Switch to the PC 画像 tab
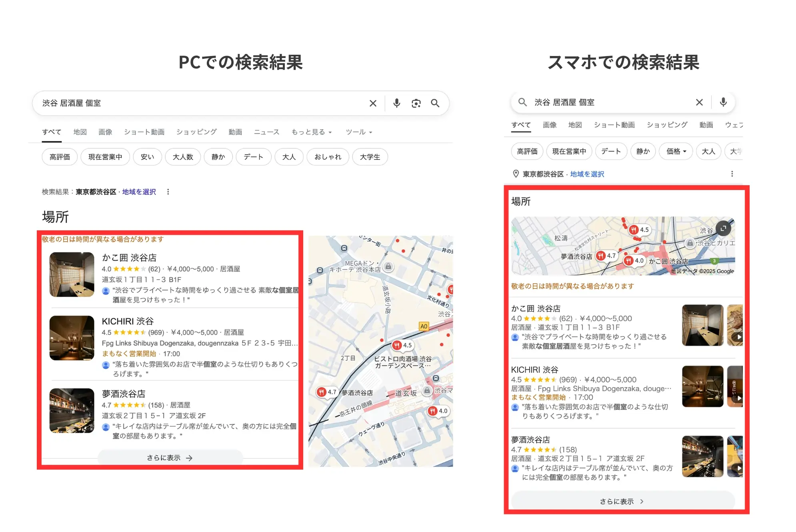Screen dimensions: 796x532 (105, 132)
